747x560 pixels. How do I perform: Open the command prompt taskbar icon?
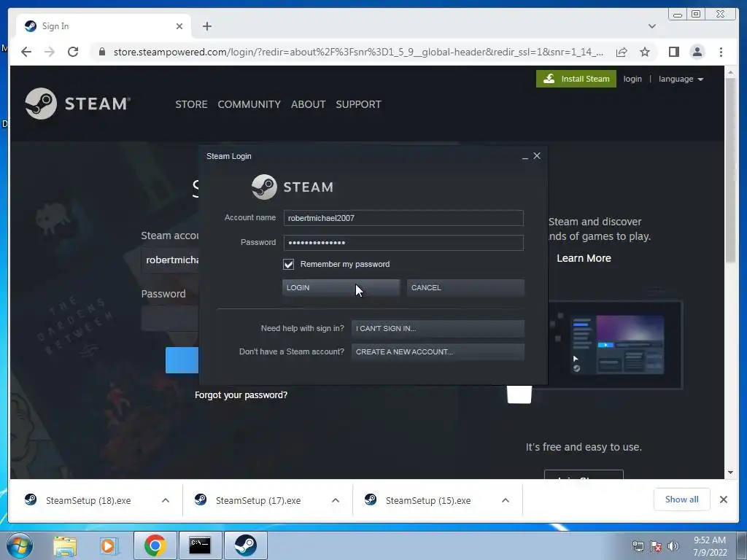point(200,545)
